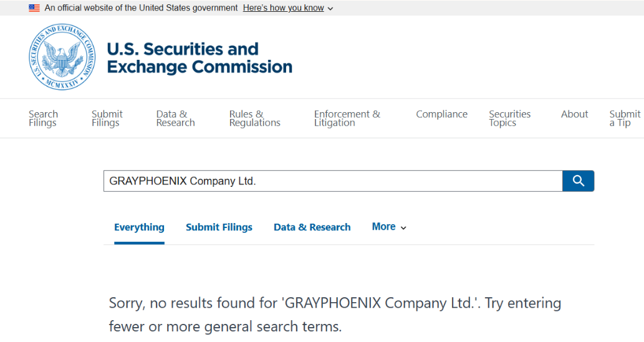Switch to Submit Filings results tab
The height and width of the screenshot is (342, 644).
(x=219, y=227)
